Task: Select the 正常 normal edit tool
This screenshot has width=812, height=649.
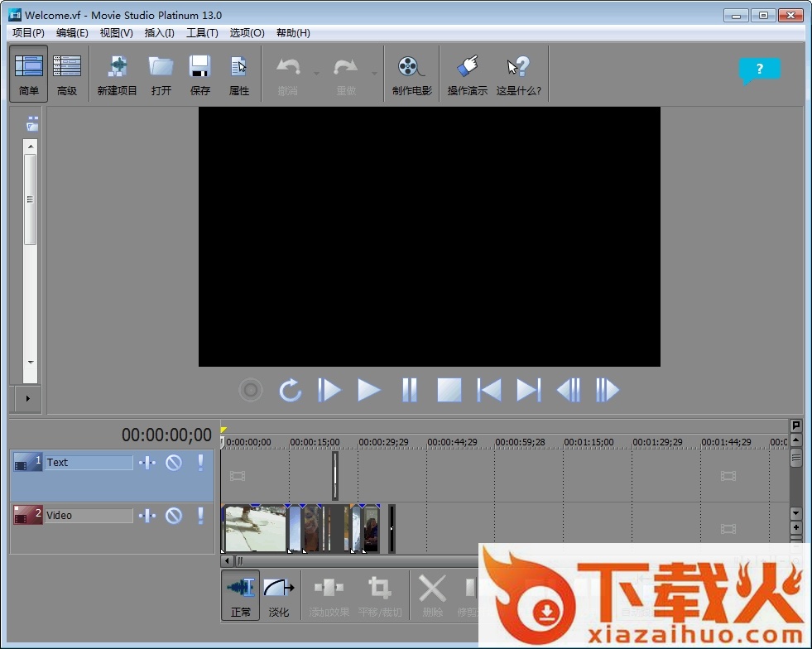Action: [241, 594]
